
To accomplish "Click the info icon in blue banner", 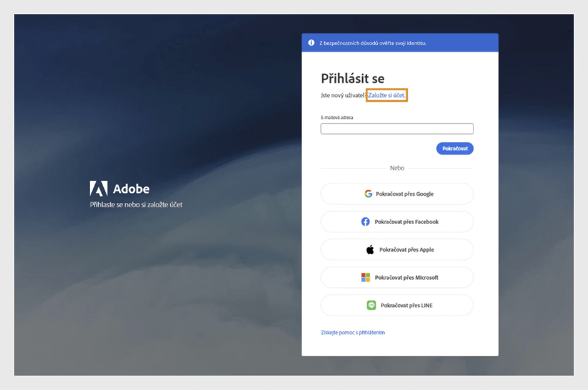I will coord(312,43).
